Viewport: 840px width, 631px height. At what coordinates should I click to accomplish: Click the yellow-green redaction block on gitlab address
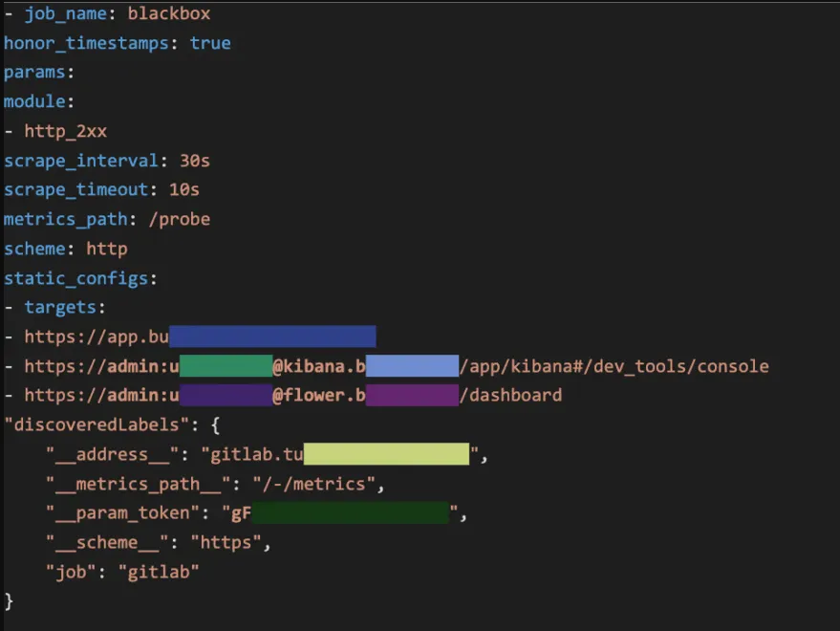click(386, 454)
